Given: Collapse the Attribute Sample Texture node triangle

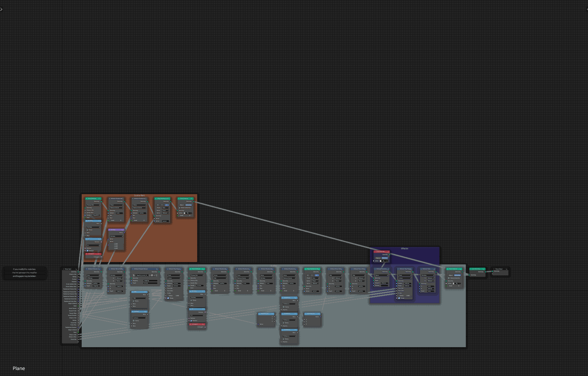Looking at the screenshot, I should [133, 269].
